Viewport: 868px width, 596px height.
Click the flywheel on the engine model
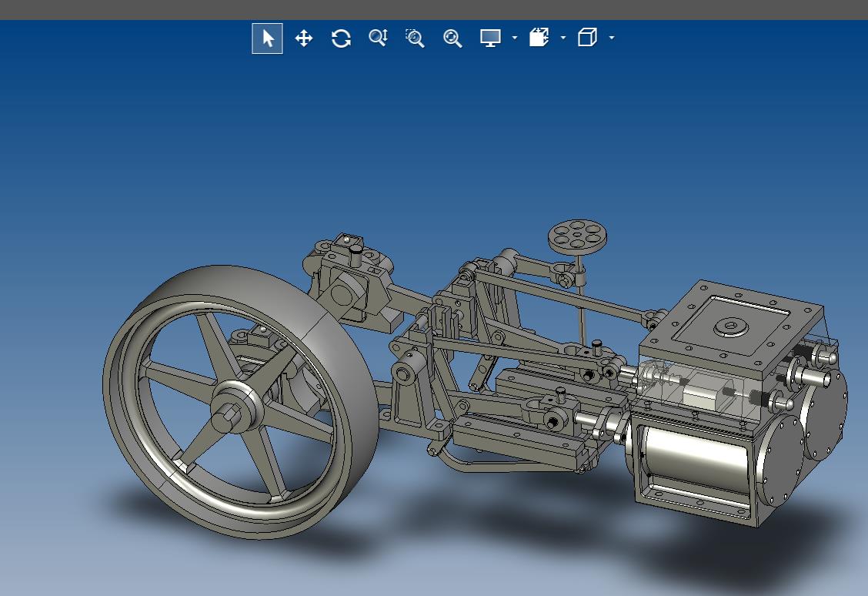[x=241, y=402]
